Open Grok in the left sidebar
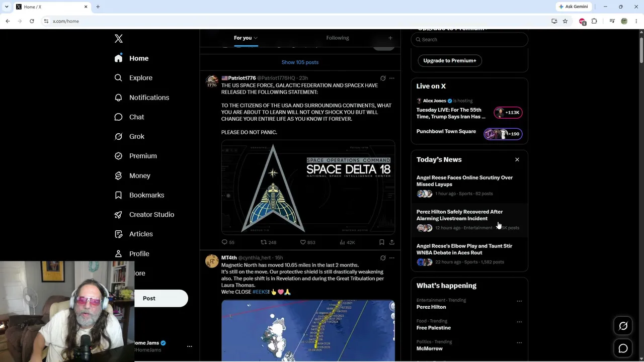 point(129,136)
